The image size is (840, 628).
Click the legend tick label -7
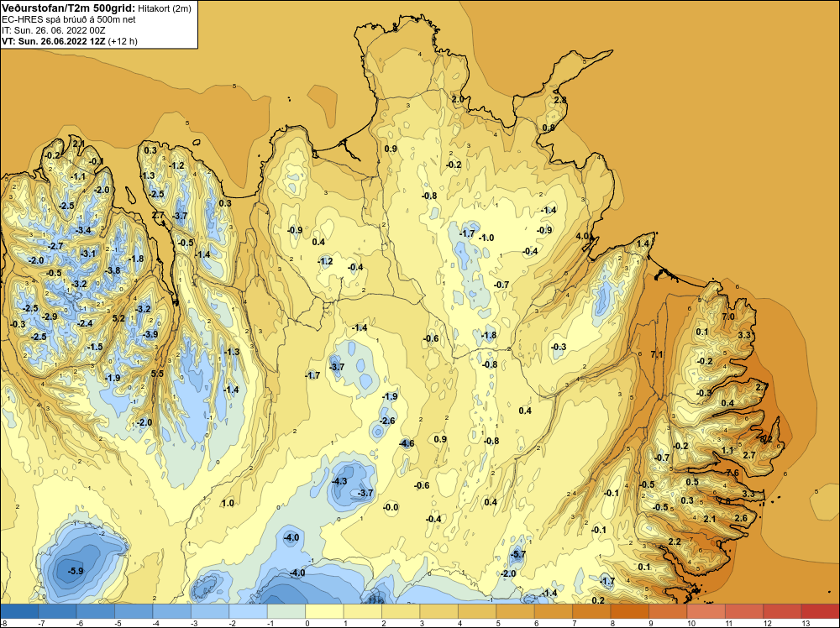42,623
